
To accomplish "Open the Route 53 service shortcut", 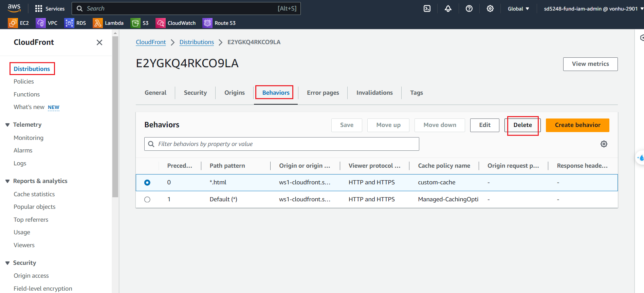I will 219,23.
